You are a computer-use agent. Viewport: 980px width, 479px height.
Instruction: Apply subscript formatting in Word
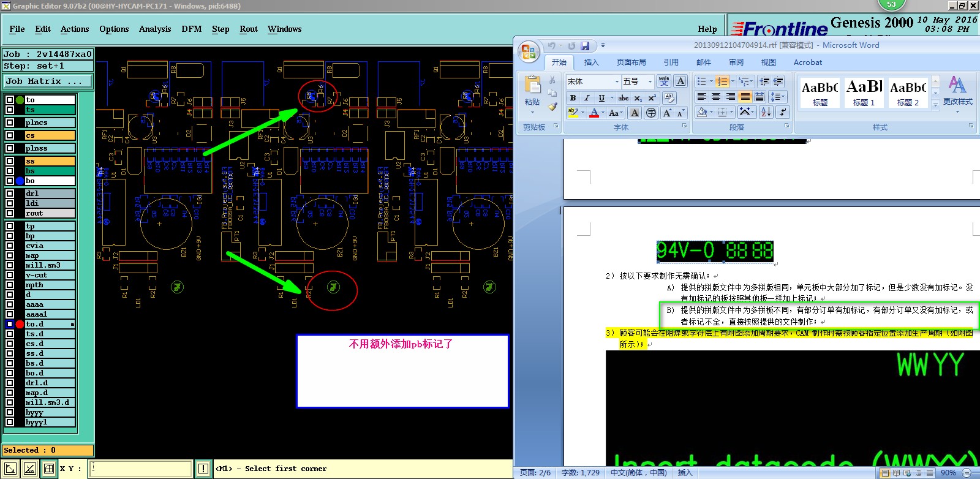click(638, 98)
